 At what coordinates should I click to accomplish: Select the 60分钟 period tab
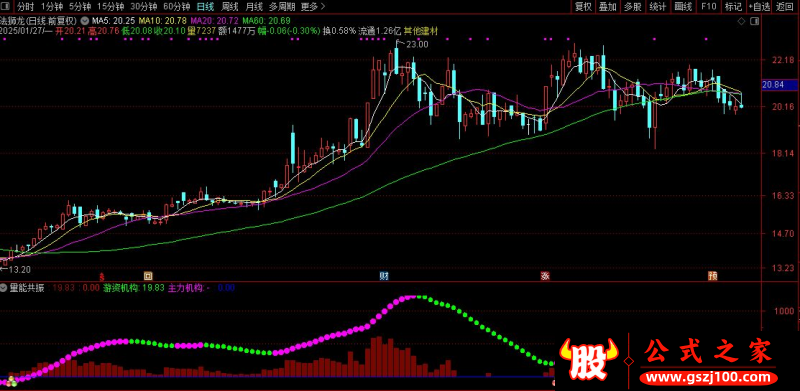coord(174,7)
